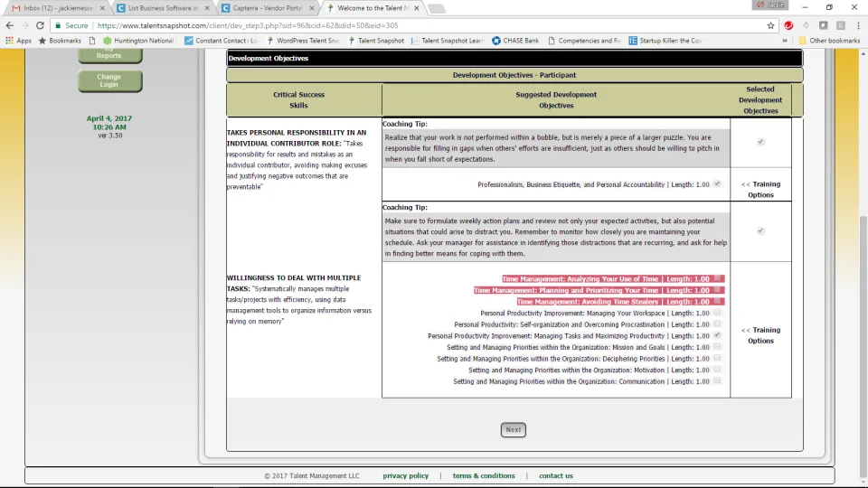Click the CHASE Bank bookmark icon

[496, 41]
